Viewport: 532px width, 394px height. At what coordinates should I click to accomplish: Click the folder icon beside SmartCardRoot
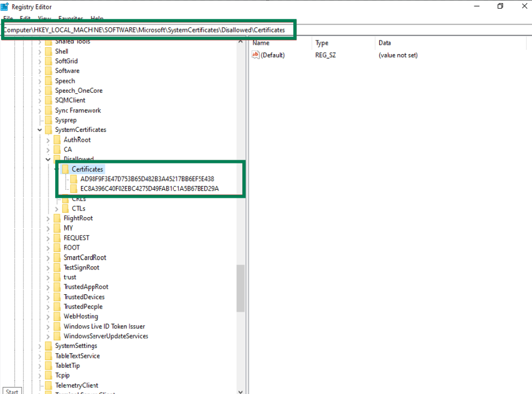coord(57,258)
